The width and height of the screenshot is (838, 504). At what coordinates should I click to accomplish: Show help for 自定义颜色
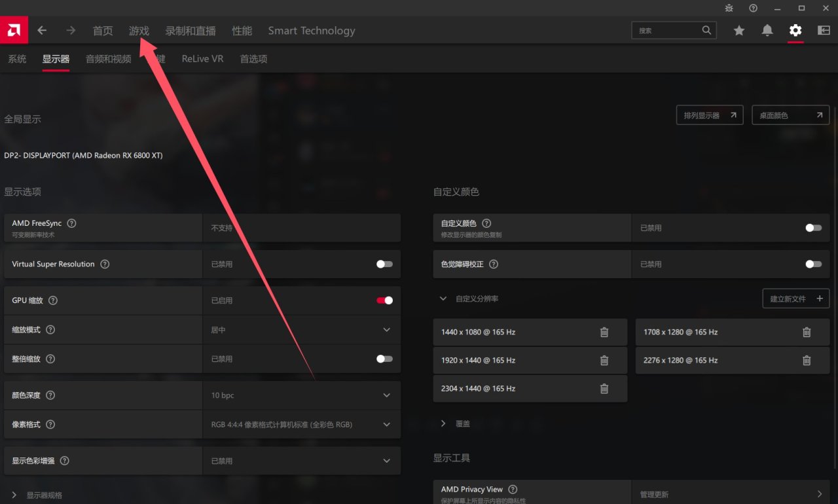point(486,223)
